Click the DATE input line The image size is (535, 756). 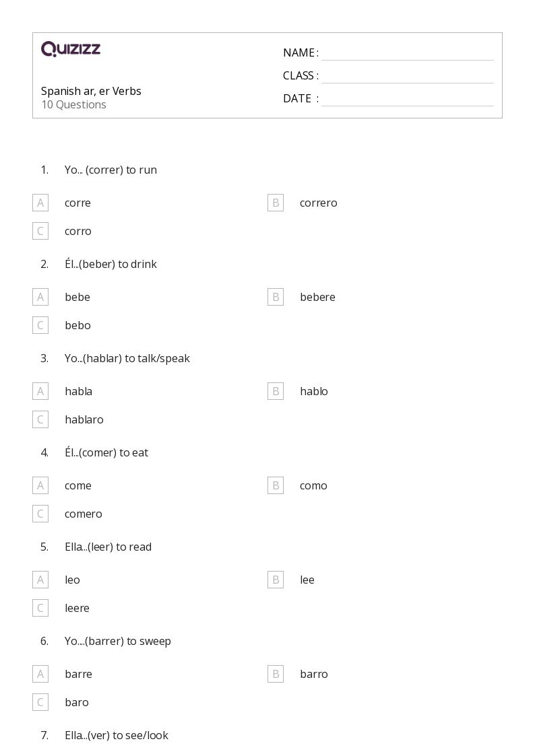408,99
